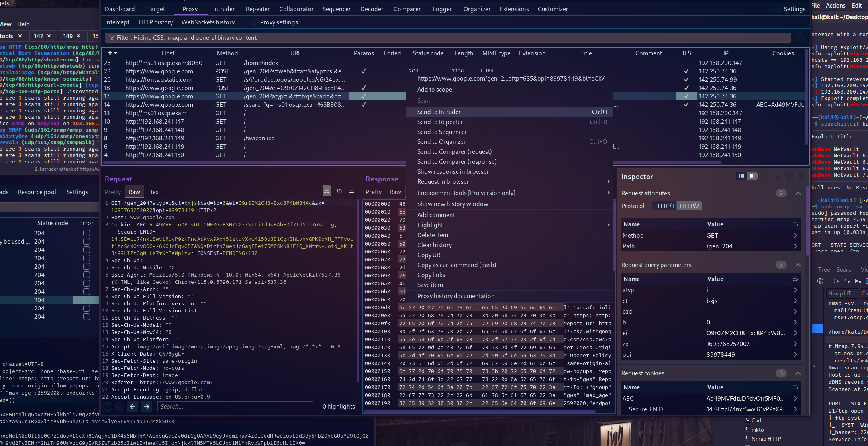868x446 pixels.
Task: Tick the Error checkbox in first 204 row
Action: 86,233
